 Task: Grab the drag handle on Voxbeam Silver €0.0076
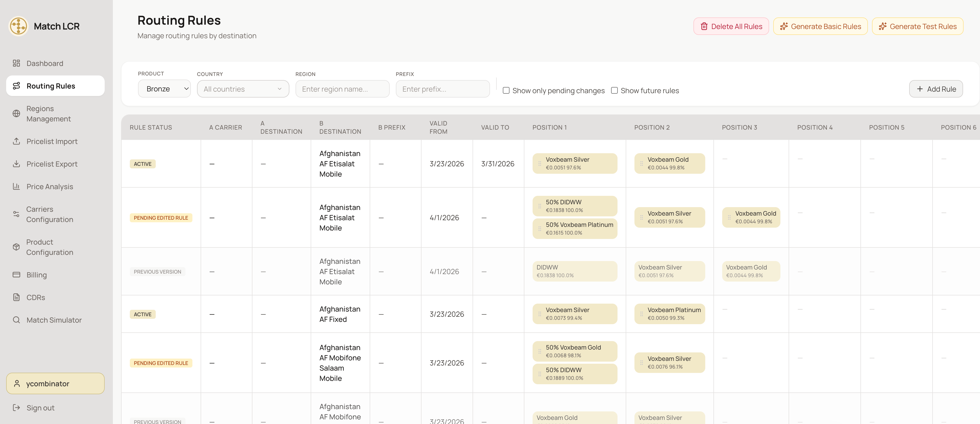point(641,363)
